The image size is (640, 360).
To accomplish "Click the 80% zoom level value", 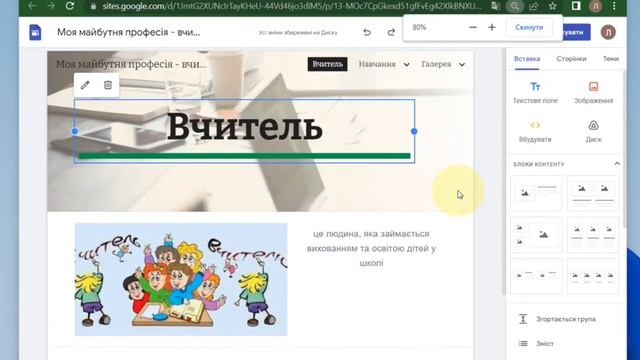I will [x=419, y=27].
